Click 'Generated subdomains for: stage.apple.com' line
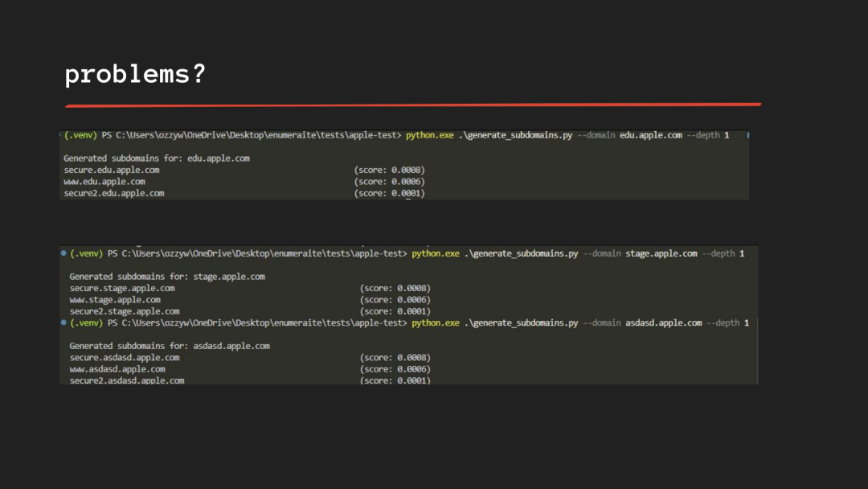Screen dimensions: 868x489 [167, 277]
